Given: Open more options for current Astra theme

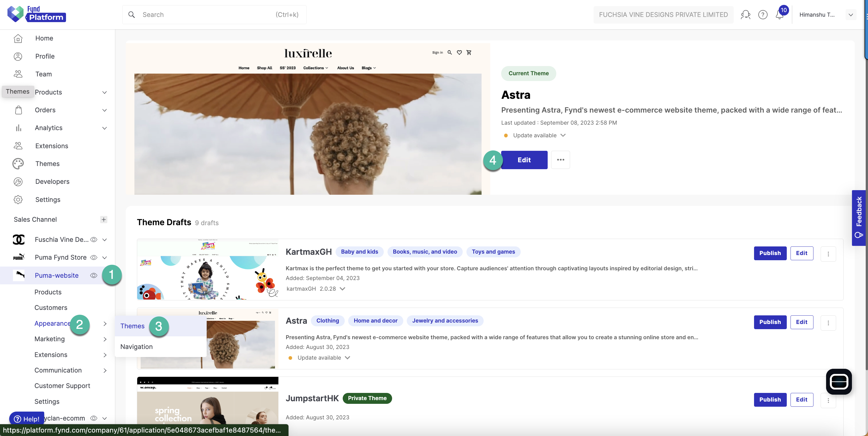Looking at the screenshot, I should [560, 160].
